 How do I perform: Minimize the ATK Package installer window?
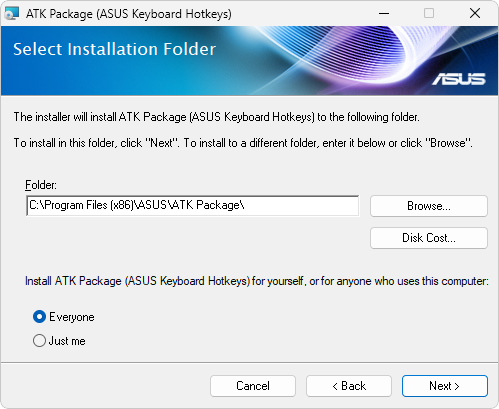coord(384,14)
